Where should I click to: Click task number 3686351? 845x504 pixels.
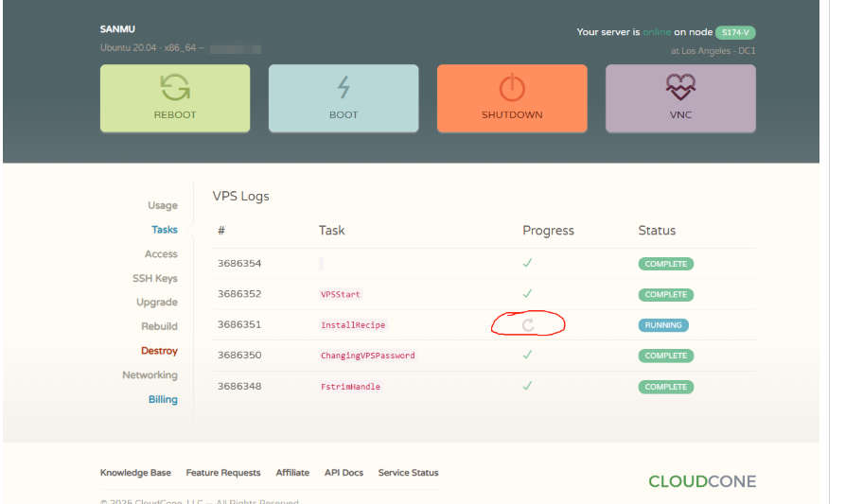239,324
